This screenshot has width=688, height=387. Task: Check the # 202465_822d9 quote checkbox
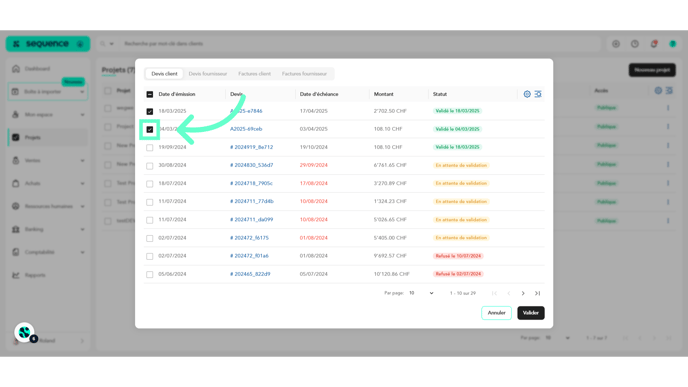point(150,275)
